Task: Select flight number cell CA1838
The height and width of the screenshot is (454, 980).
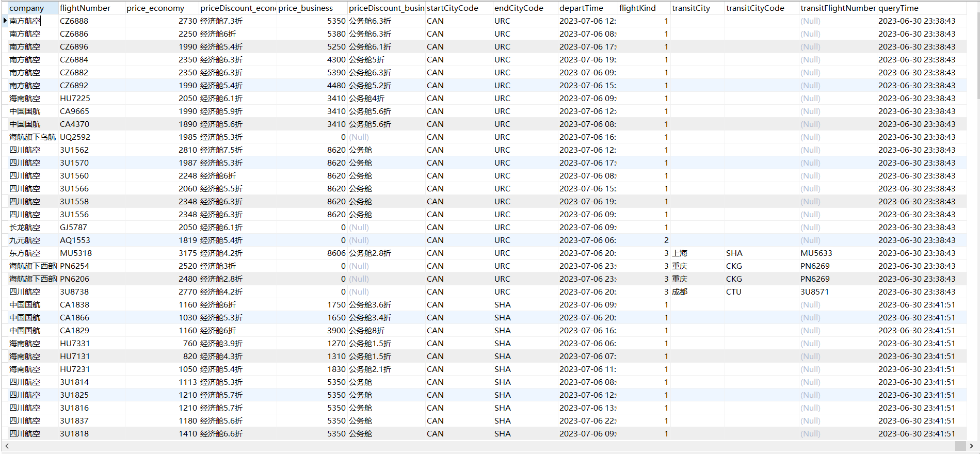Action: click(x=91, y=304)
